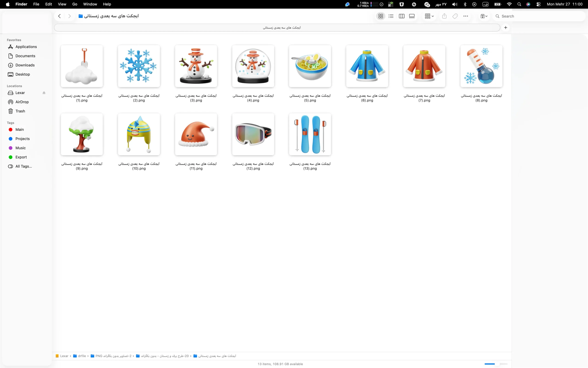This screenshot has height=368, width=588.
Task: Switch to icon view
Action: click(x=381, y=16)
